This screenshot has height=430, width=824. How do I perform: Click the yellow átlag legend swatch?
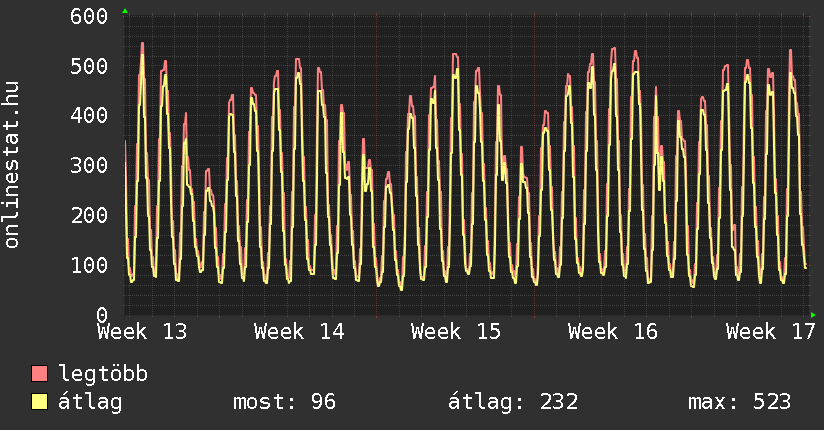[40, 402]
